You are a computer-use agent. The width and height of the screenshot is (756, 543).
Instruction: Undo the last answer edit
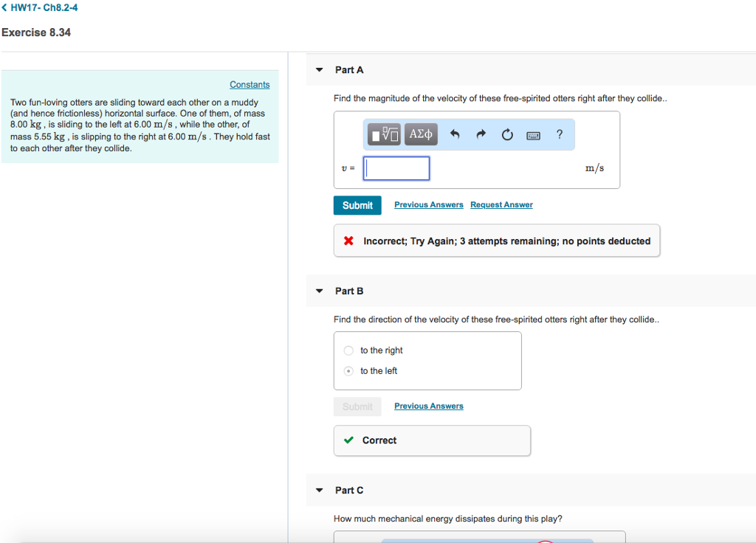(455, 134)
